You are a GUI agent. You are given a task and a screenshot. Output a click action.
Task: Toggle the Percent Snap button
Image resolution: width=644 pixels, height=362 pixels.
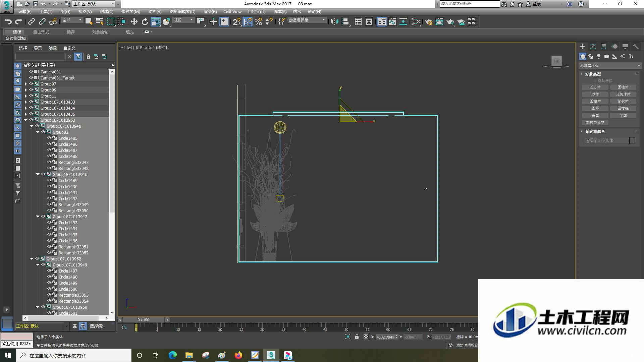pos(258,22)
